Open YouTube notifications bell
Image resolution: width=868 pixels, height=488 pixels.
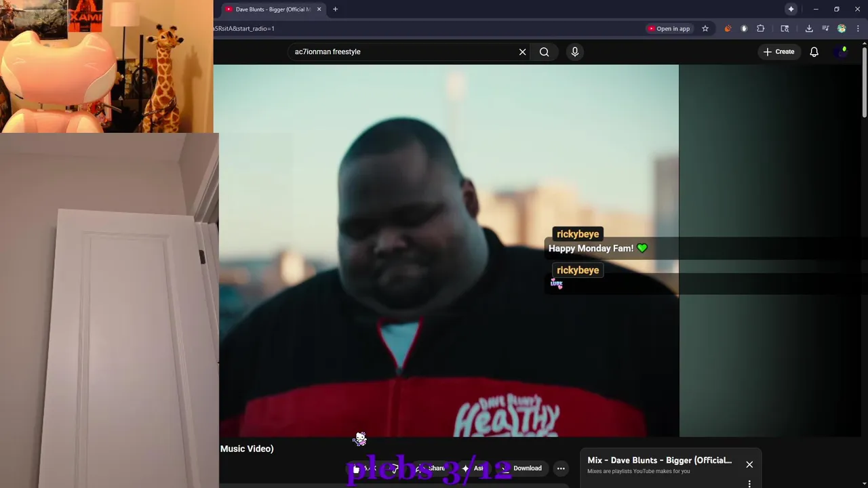pos(814,52)
